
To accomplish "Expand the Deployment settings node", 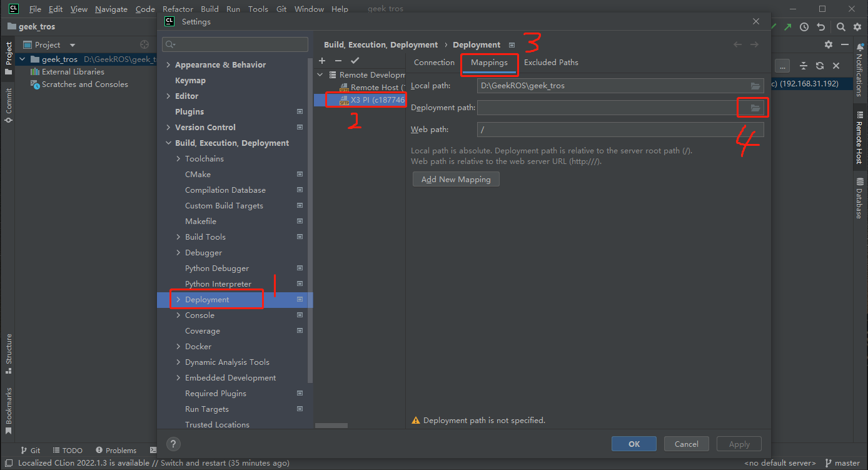I will click(x=178, y=299).
